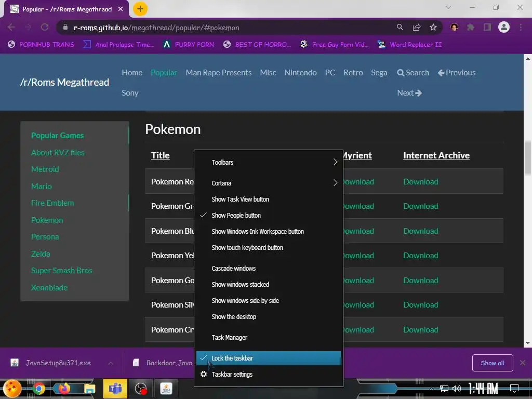This screenshot has height=399, width=532.
Task: Go to the Previous page link
Action: pyautogui.click(x=457, y=73)
